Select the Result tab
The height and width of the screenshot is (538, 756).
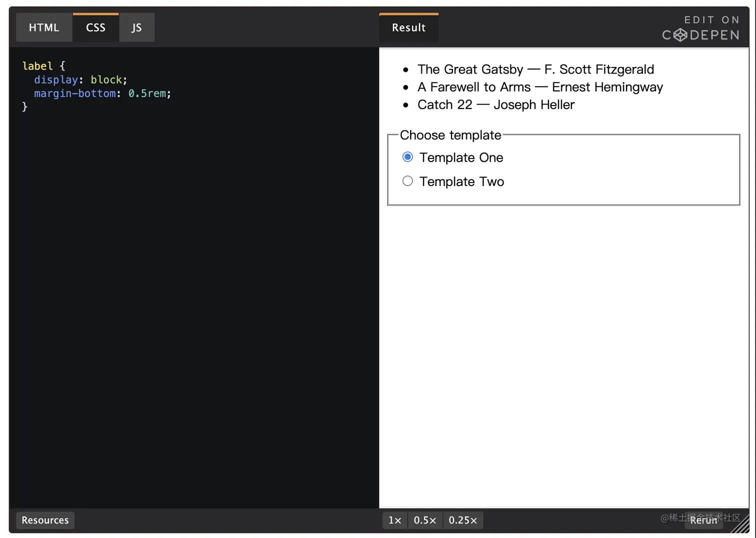pos(408,27)
